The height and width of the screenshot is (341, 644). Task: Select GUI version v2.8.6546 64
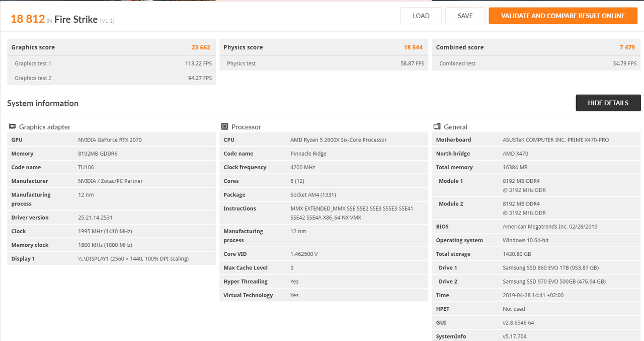tap(518, 323)
